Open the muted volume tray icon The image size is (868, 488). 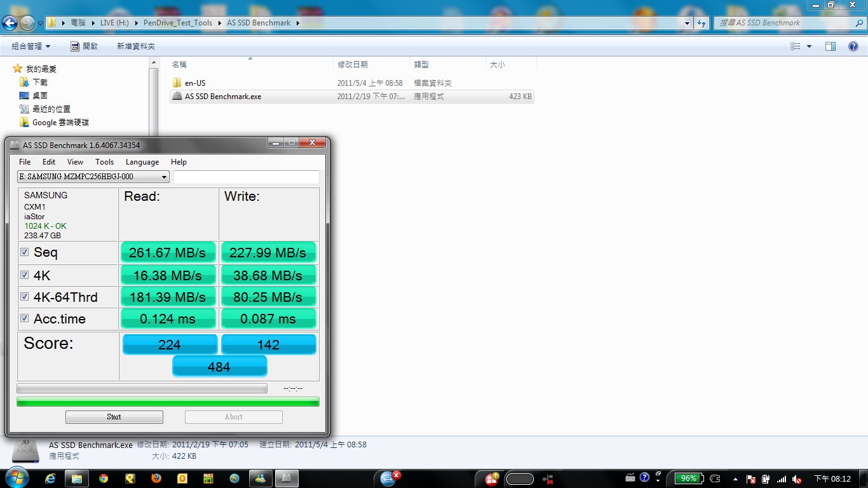[x=797, y=479]
